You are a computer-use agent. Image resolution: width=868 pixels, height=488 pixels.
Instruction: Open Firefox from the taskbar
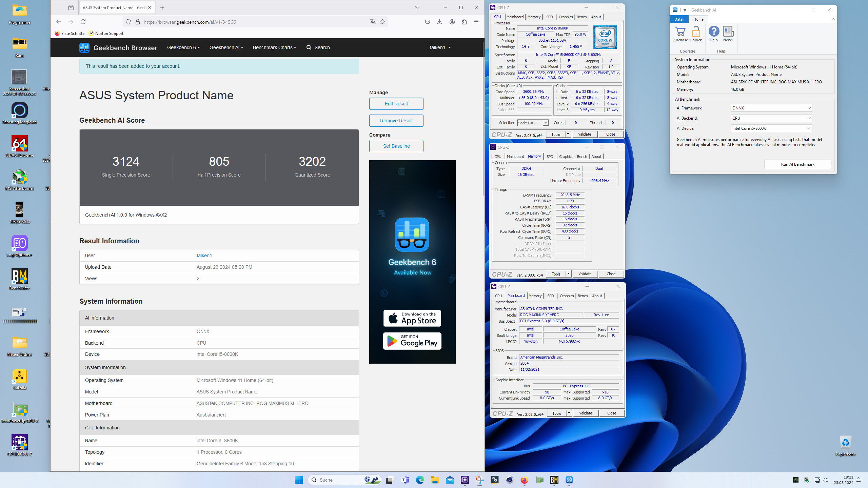click(x=525, y=480)
